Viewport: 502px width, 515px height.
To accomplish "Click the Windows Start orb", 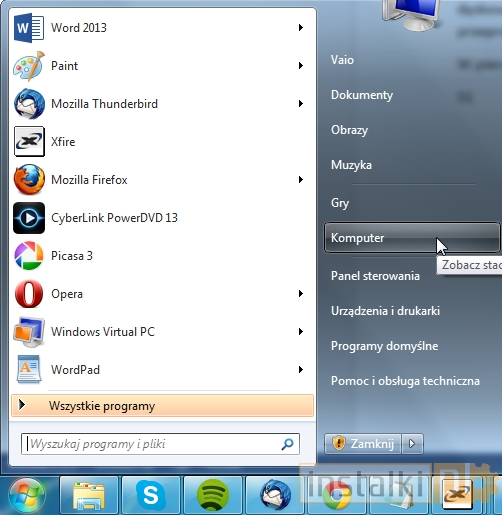I will pyautogui.click(x=28, y=496).
